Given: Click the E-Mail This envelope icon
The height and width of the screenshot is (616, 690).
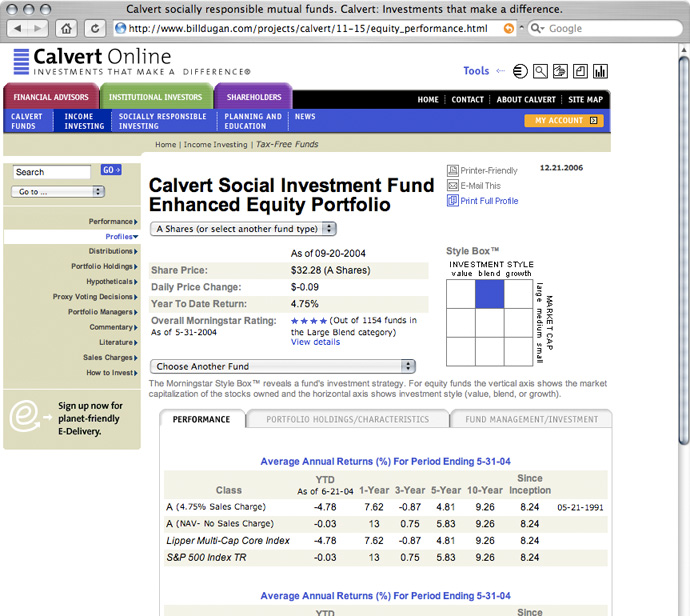Looking at the screenshot, I should pyautogui.click(x=452, y=186).
